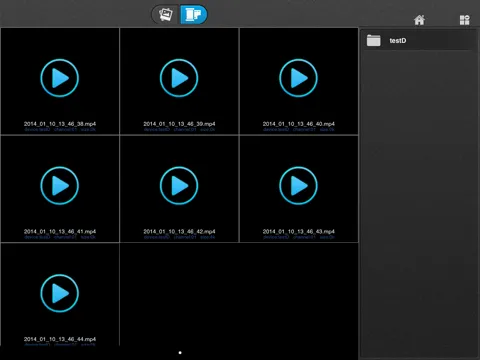Open the grid layout menu icon
Viewport: 480px width, 360px height.
(464, 20)
